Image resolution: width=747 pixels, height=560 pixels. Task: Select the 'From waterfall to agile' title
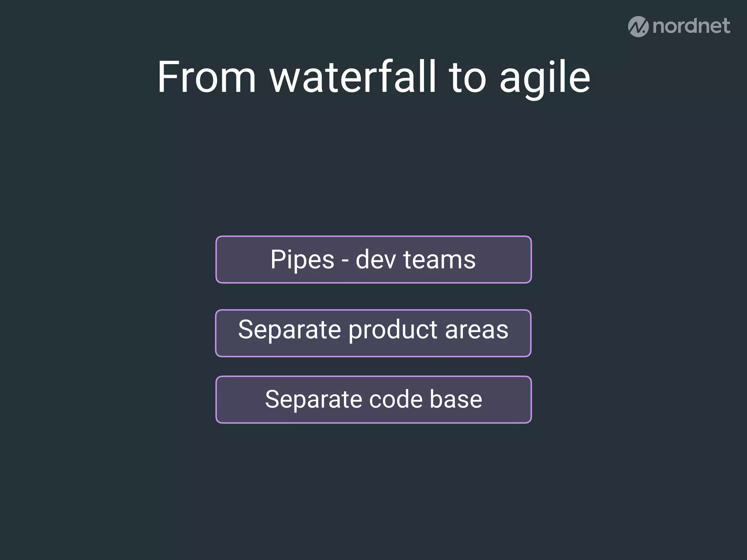[373, 77]
